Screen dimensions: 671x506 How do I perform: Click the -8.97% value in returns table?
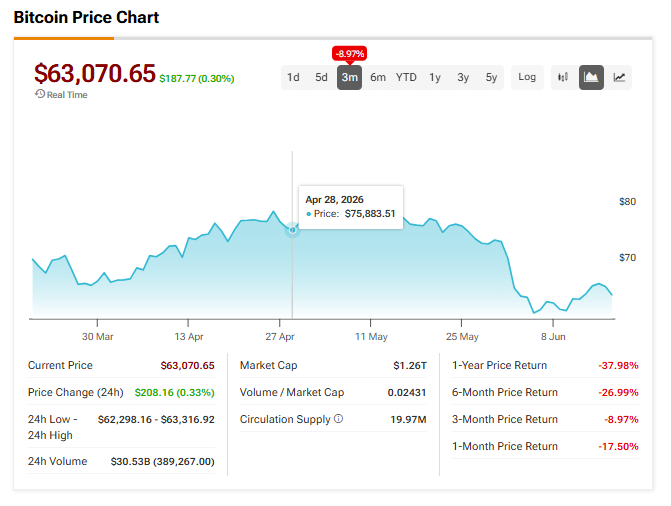point(621,420)
